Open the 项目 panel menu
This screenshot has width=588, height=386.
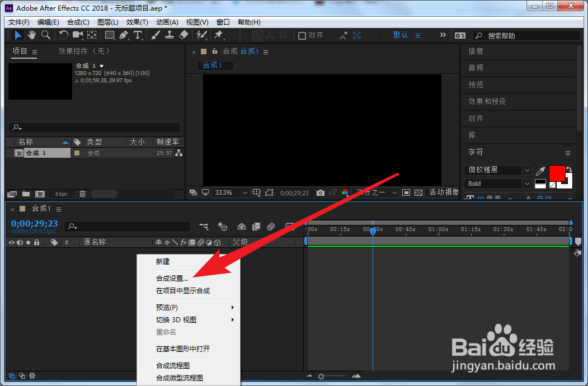pos(35,52)
